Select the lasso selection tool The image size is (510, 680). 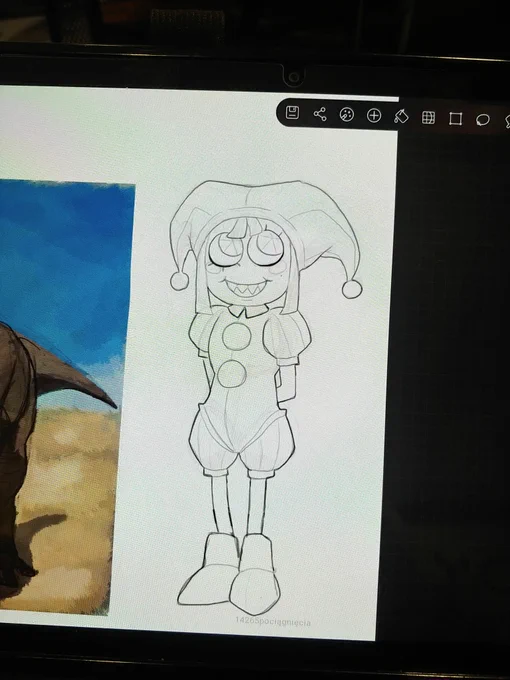[x=483, y=120]
